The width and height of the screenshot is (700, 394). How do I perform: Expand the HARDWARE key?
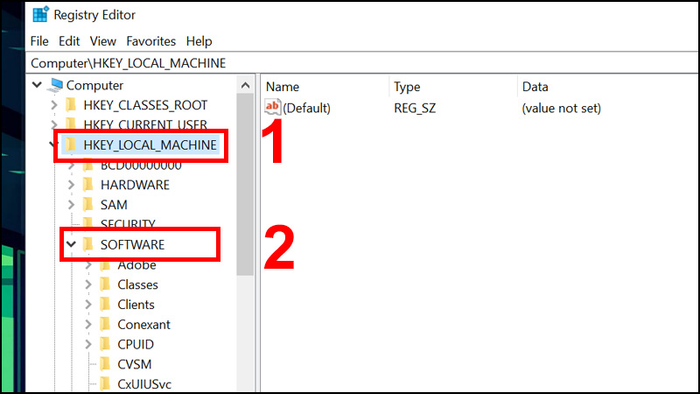71,185
